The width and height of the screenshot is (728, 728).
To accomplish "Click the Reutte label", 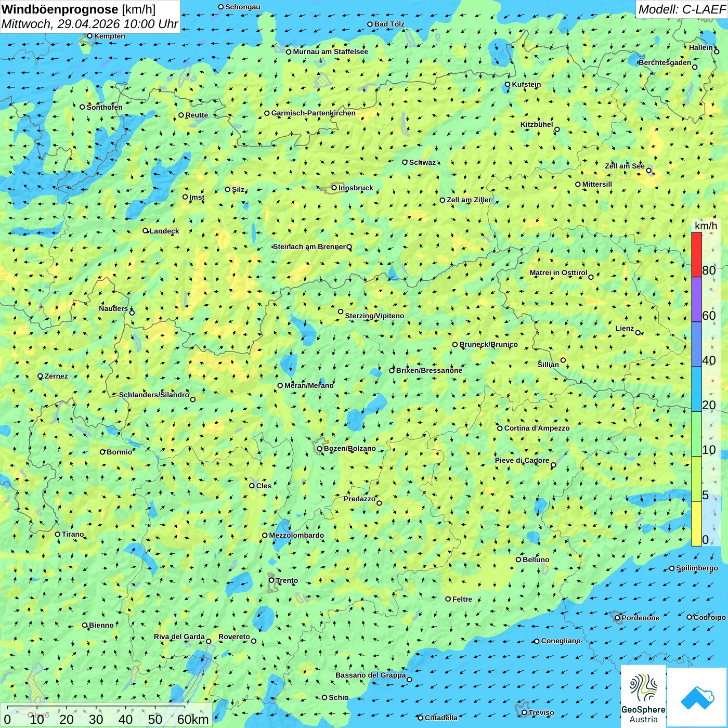I will tap(197, 115).
